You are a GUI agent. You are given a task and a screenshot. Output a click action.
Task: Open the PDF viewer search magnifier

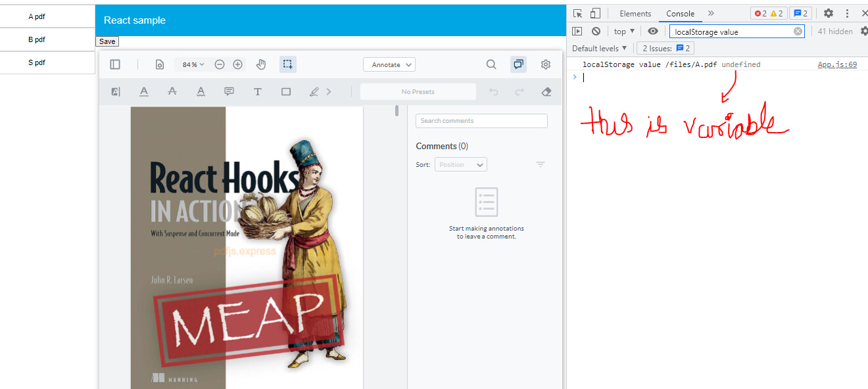[x=491, y=64]
